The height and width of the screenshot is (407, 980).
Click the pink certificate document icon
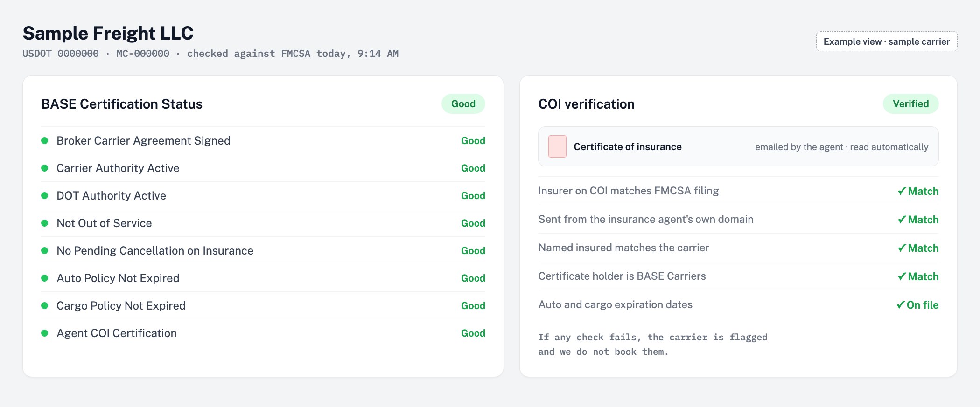pos(557,146)
